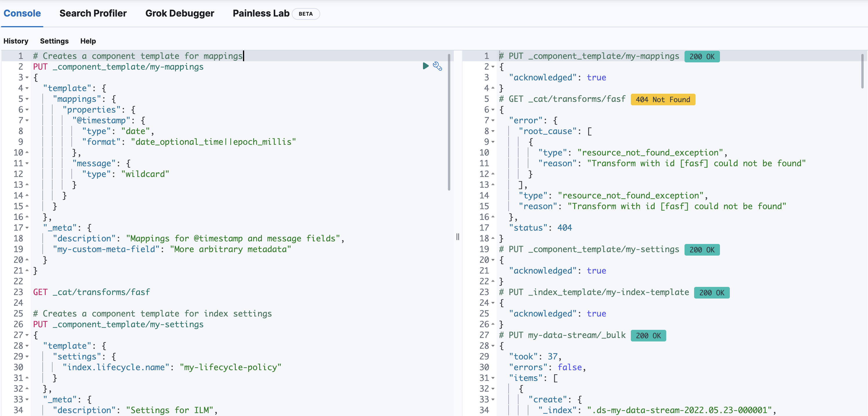Collapse the "items" array in response line 31
This screenshot has width=868, height=416.
coord(493,378)
